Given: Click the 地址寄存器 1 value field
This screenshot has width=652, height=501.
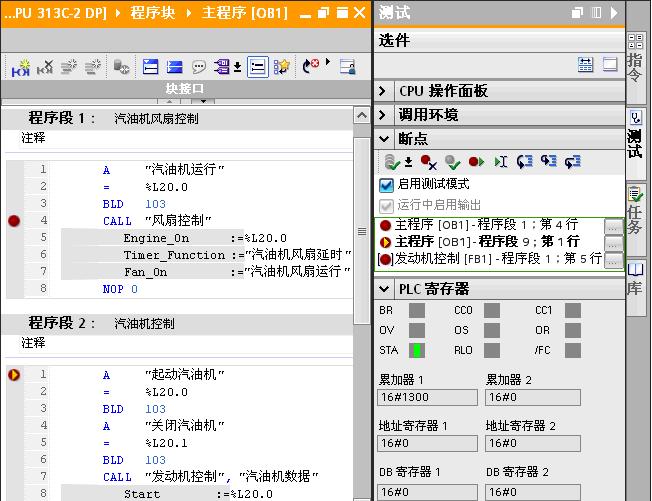Looking at the screenshot, I should 427,444.
